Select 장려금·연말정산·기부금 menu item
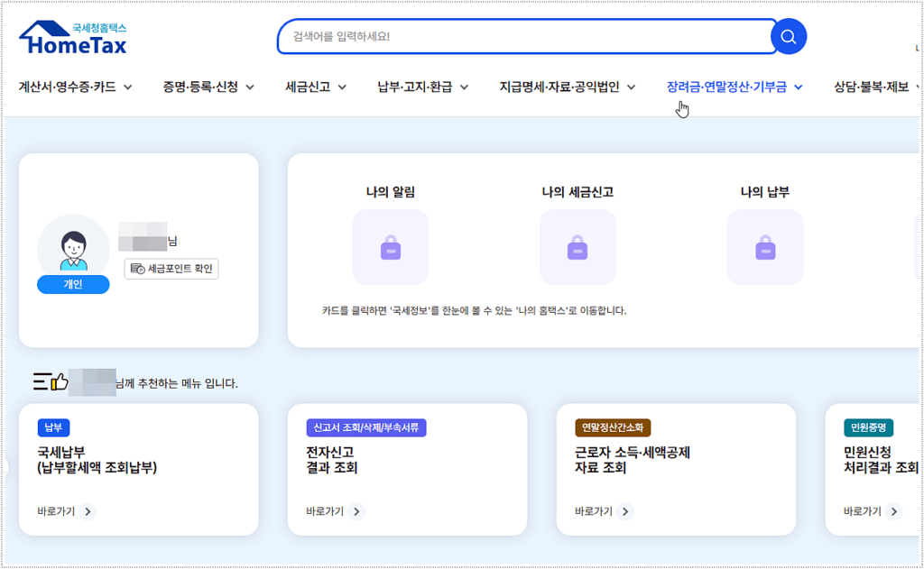 tap(734, 87)
